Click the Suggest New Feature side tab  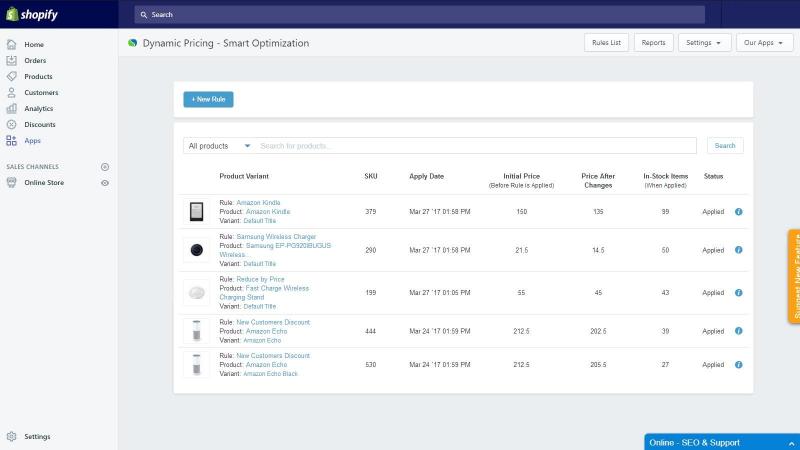[794, 277]
